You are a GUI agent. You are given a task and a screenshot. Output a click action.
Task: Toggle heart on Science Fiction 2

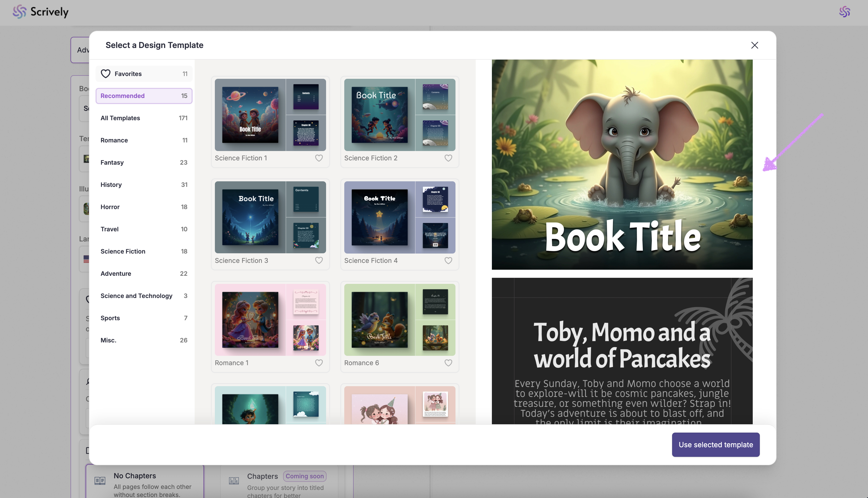click(448, 158)
